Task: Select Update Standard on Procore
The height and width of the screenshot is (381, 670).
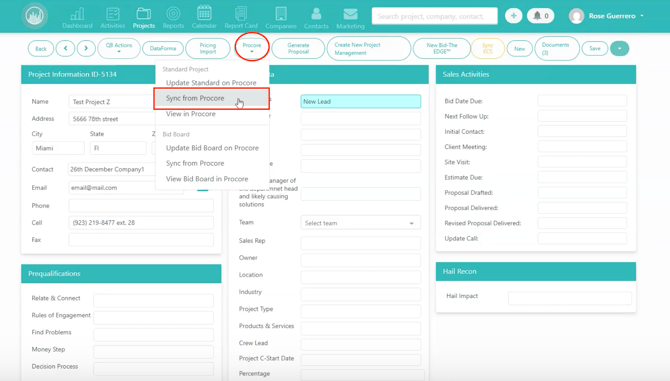Action: pyautogui.click(x=211, y=82)
